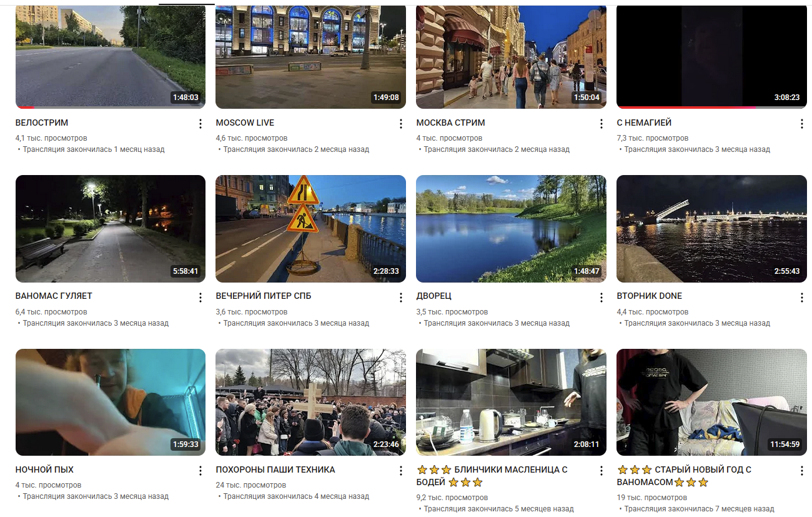Viewport: 812px width, 517px height.
Task: Open options menu for ВЕЧЕРНИЙ ПИТЕР СПБ
Action: coord(401,298)
